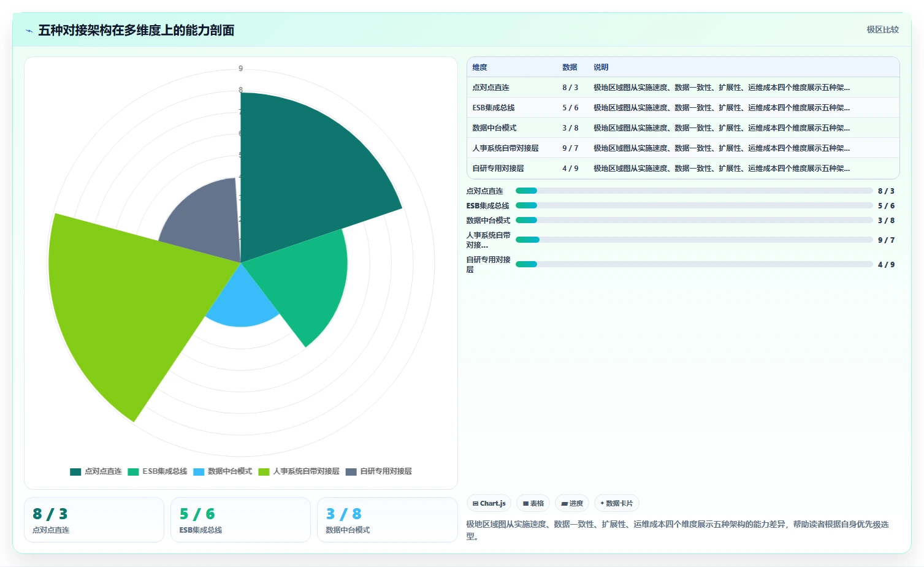Select the 表格 tag chip
The image size is (924, 567).
tap(533, 503)
